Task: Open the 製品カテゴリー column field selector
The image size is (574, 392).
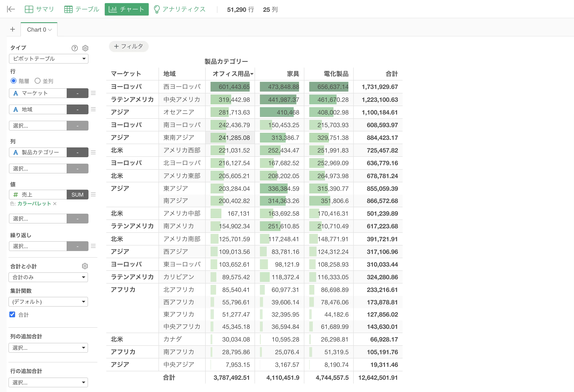Action: tap(38, 152)
